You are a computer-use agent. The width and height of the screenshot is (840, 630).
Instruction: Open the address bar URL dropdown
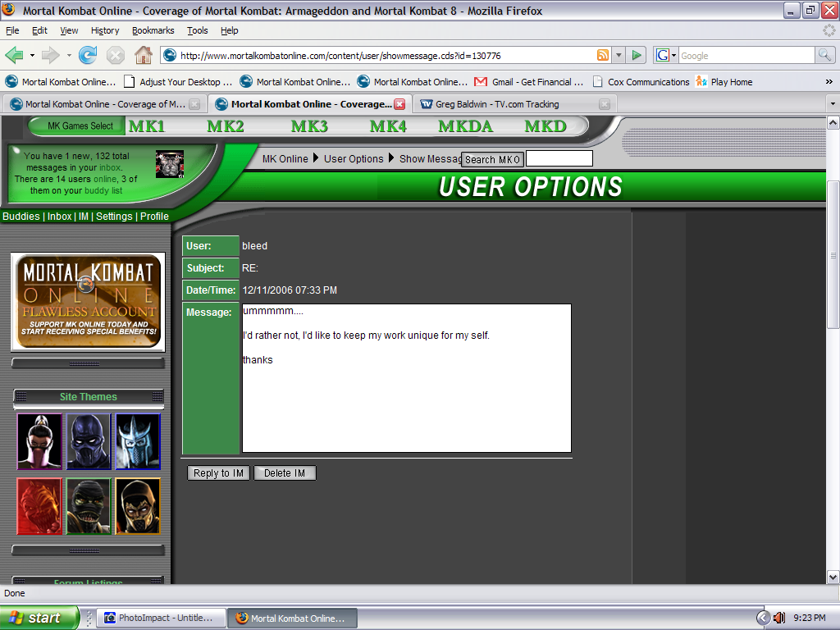pos(619,55)
